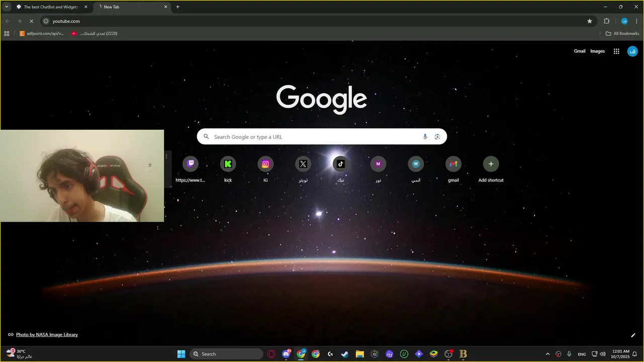Open the X Twitter shortcut tile
Viewport: 644px width, 362px height.
[303, 169]
